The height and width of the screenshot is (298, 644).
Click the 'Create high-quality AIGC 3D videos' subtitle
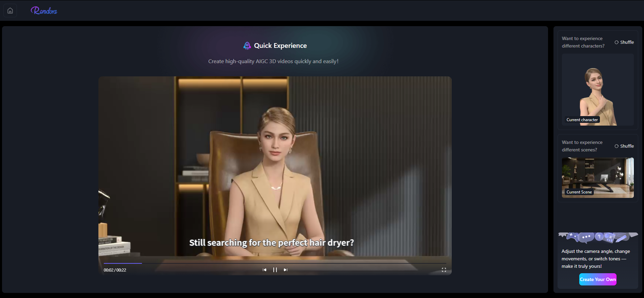(273, 61)
